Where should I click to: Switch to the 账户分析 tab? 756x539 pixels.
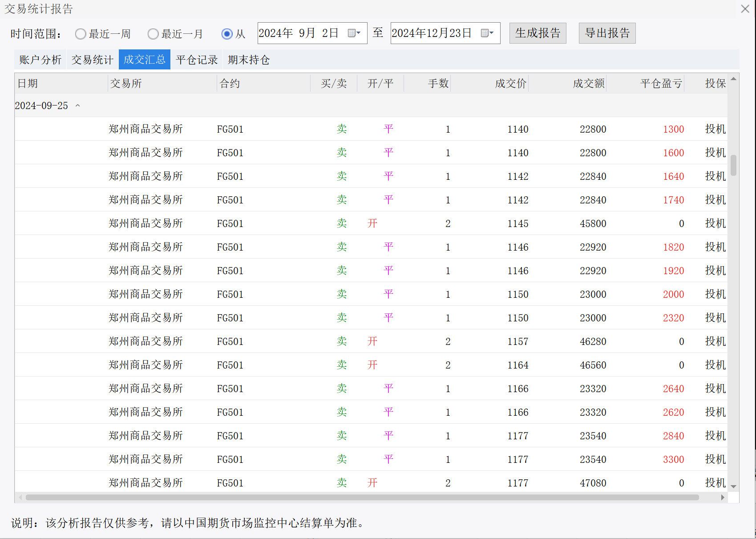[40, 60]
